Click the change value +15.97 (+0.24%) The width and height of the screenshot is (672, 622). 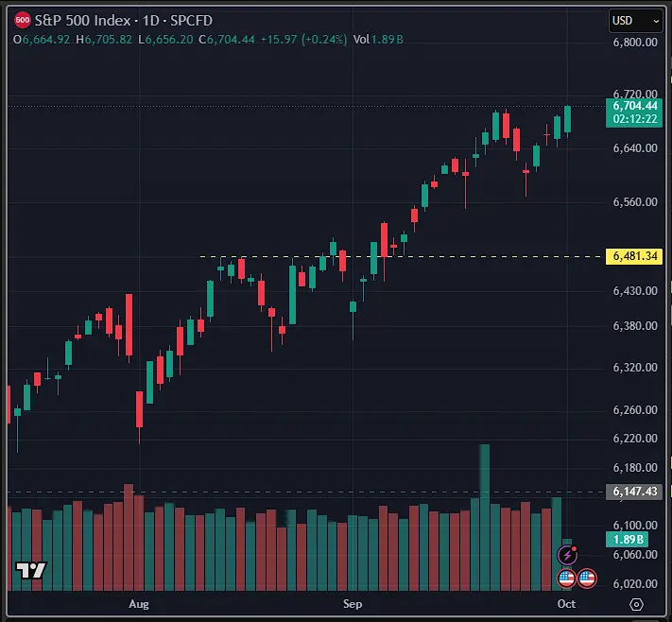tap(303, 40)
